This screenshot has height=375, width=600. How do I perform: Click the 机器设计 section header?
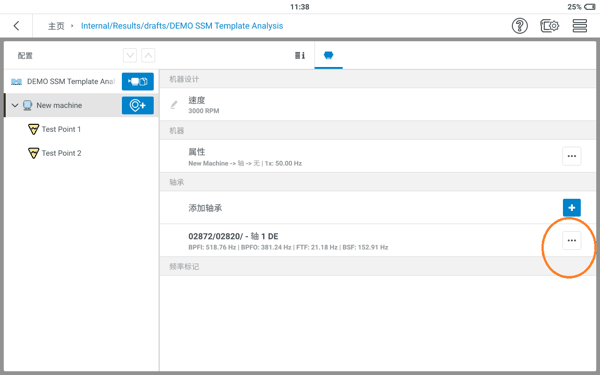[x=379, y=79]
